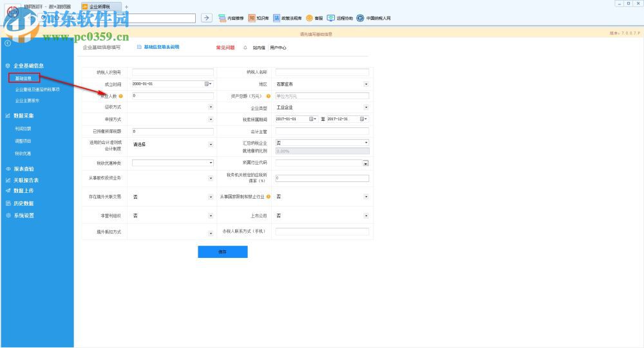
Task: Click the 已预缴所得税额 input field
Action: point(173,131)
